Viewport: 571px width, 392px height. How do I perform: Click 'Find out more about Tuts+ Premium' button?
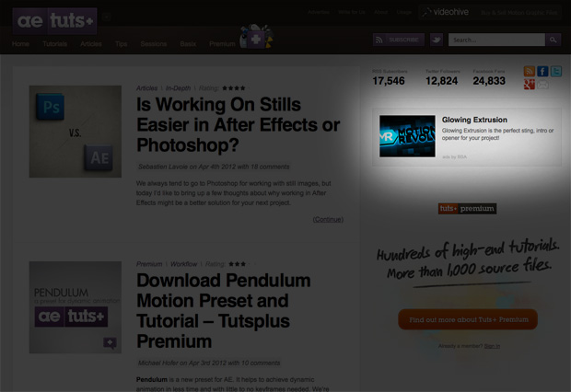[468, 319]
